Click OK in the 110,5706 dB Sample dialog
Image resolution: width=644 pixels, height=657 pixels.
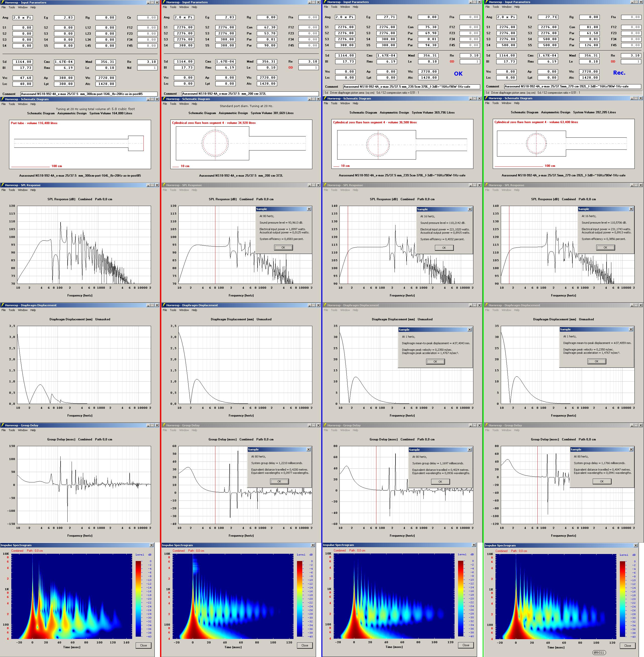pos(605,247)
